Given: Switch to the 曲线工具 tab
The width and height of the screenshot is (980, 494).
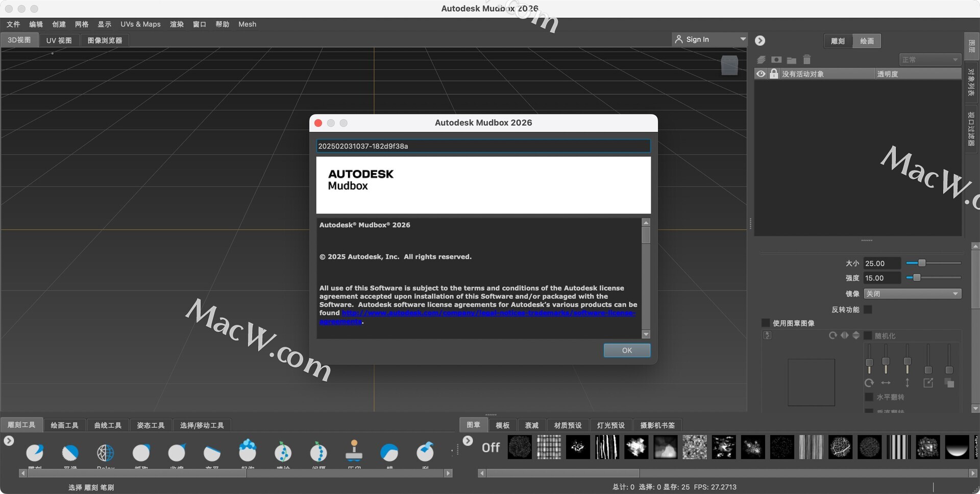Looking at the screenshot, I should click(108, 425).
